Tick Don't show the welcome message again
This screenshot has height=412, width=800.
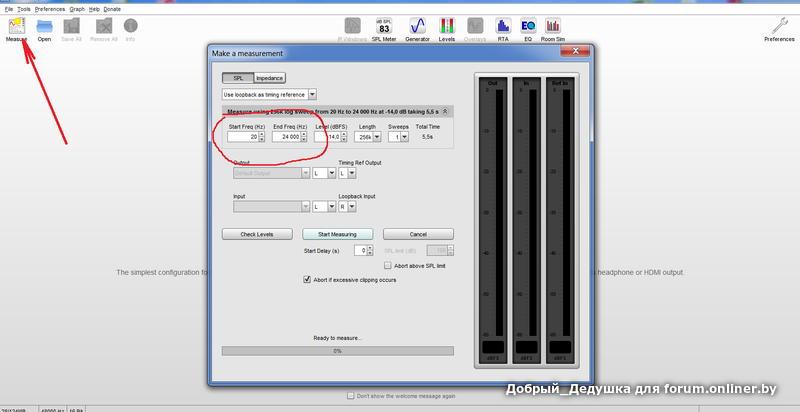click(351, 396)
